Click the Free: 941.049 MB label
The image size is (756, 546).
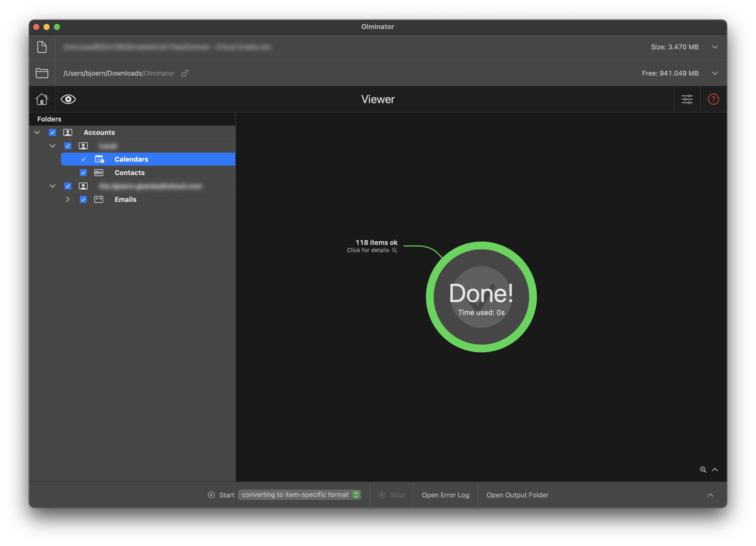[670, 73]
